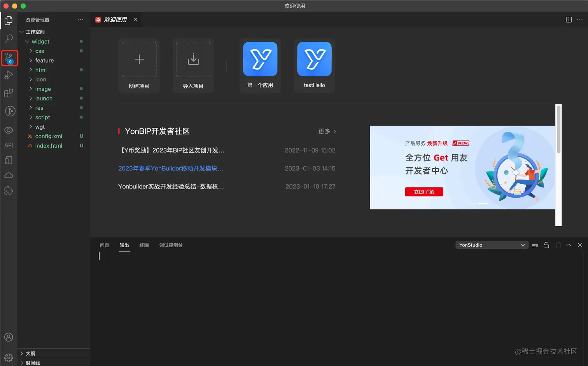Viewport: 588px width, 366px height.
Task: Click the API icon in sidebar
Action: [9, 145]
